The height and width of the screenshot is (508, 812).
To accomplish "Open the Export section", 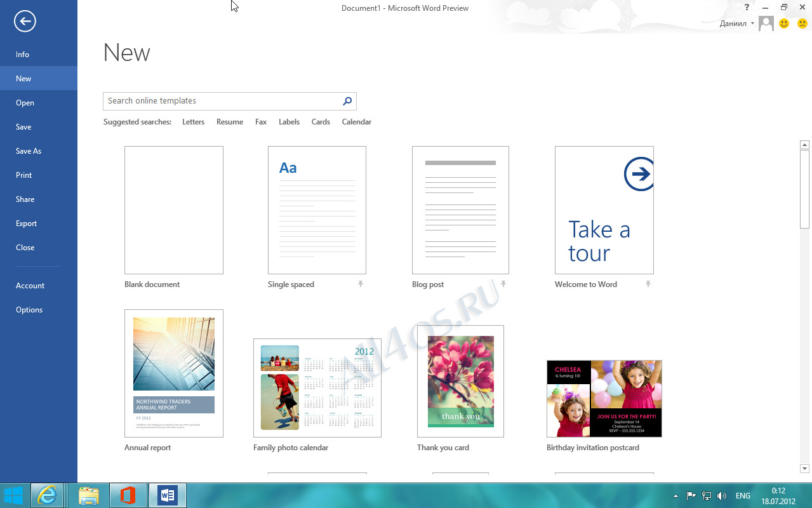I will coord(39,224).
